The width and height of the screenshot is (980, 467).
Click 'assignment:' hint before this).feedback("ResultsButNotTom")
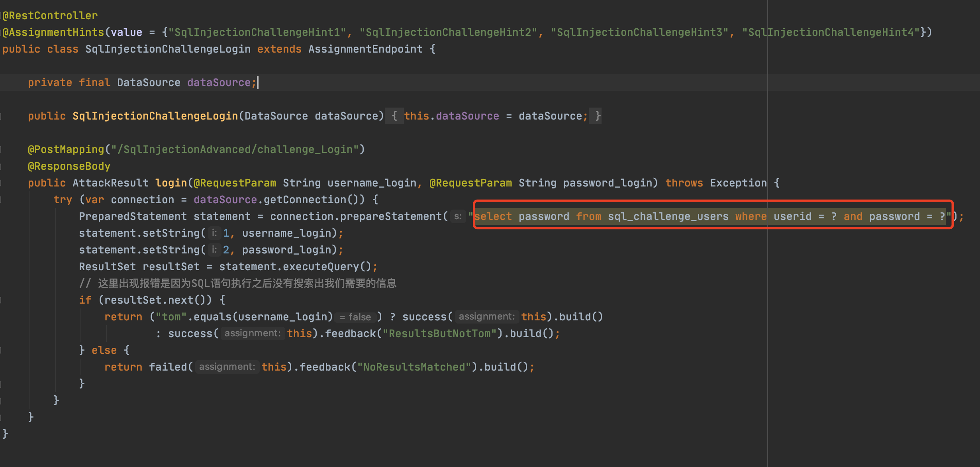point(252,334)
